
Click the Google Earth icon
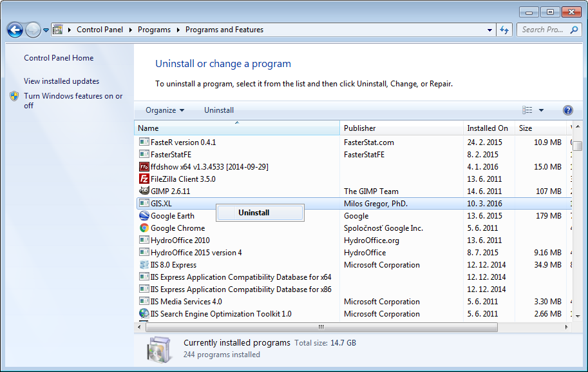point(144,215)
